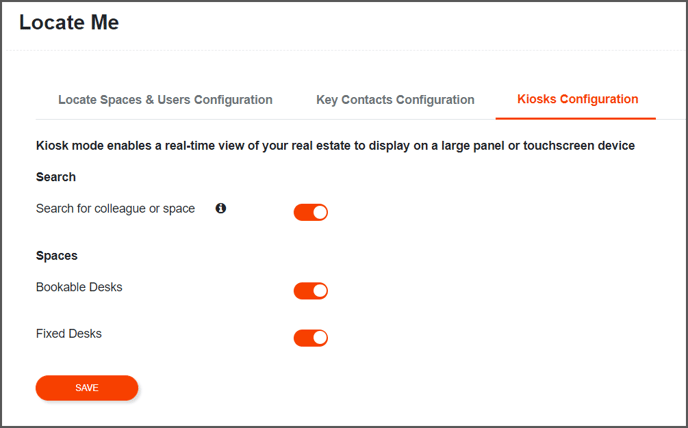This screenshot has height=428, width=688.
Task: Click the orange SAVE button
Action: (87, 388)
